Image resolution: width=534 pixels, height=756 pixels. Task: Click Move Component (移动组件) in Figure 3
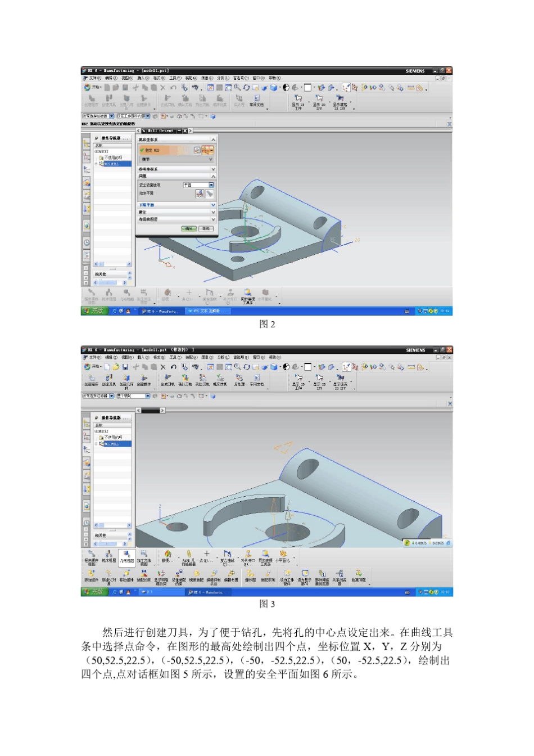(126, 575)
